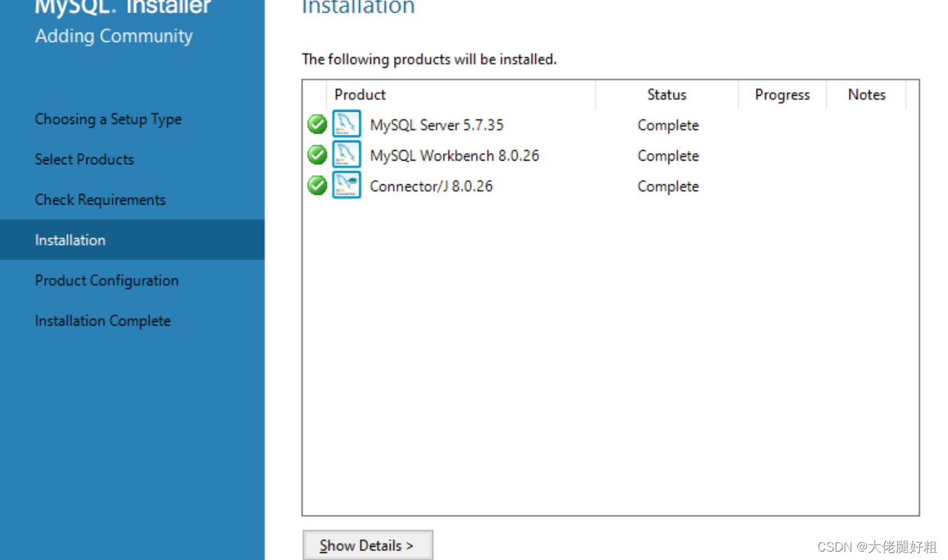This screenshot has height=560, width=948.
Task: Click green checkmark beside MySQL Server 5.7.35
Action: [317, 124]
